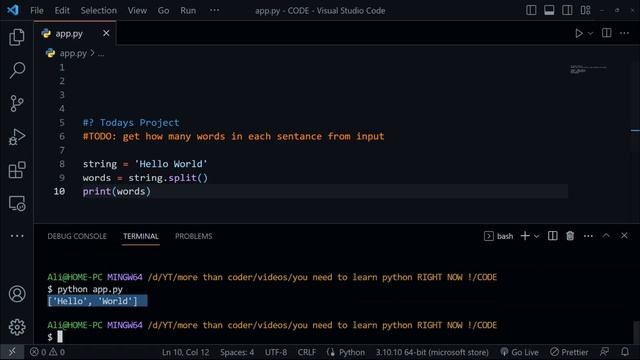The width and height of the screenshot is (640, 360).
Task: Switch to the DEBUG CONSOLE panel tab
Action: 77,236
